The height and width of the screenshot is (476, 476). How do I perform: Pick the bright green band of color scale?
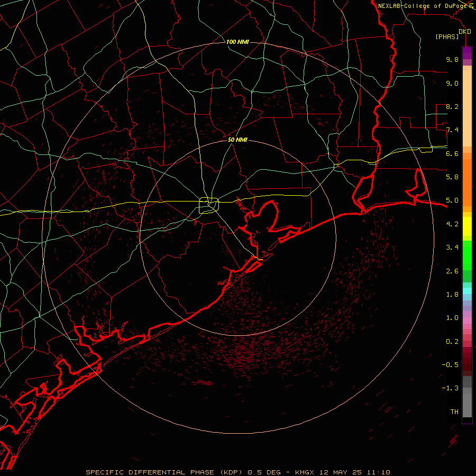click(467, 255)
